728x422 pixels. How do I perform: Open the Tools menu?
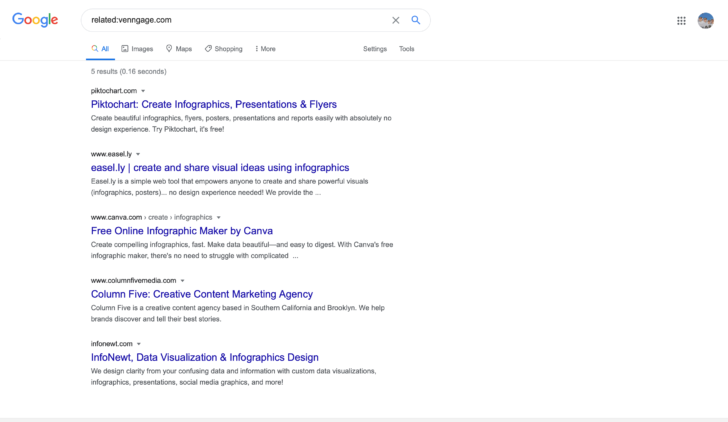[406, 49]
